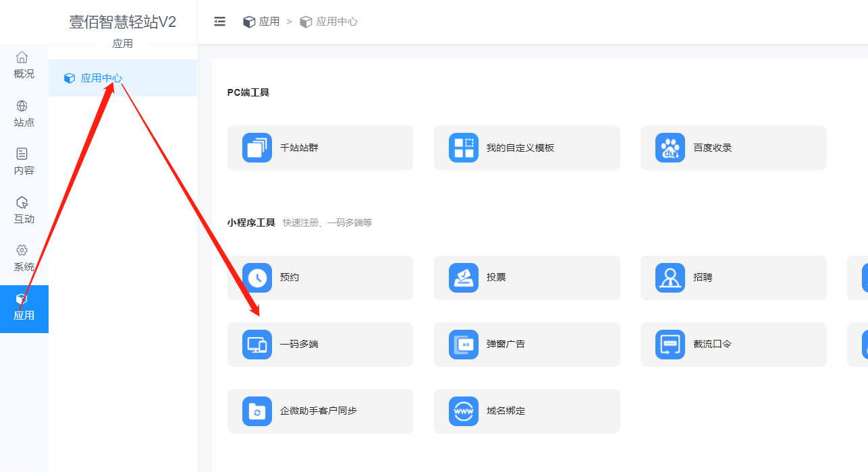This screenshot has width=868, height=472.
Task: Click the 百度收录 paw icon
Action: pyautogui.click(x=670, y=148)
